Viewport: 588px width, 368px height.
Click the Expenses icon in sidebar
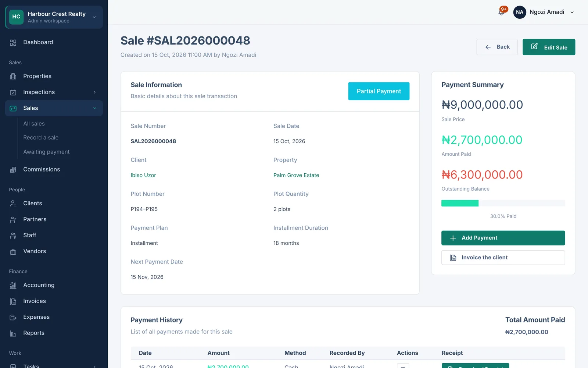tap(13, 317)
